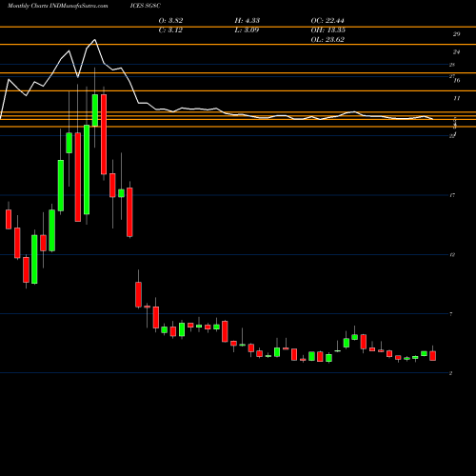Viewport: 476px width, 476px height.
Task: Click the 7 price axis label
Action: click(x=451, y=314)
